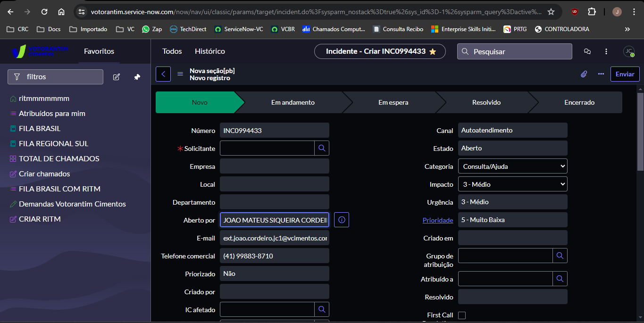Open the edit favorites pencil icon
This screenshot has width=644, height=323.
(117, 76)
